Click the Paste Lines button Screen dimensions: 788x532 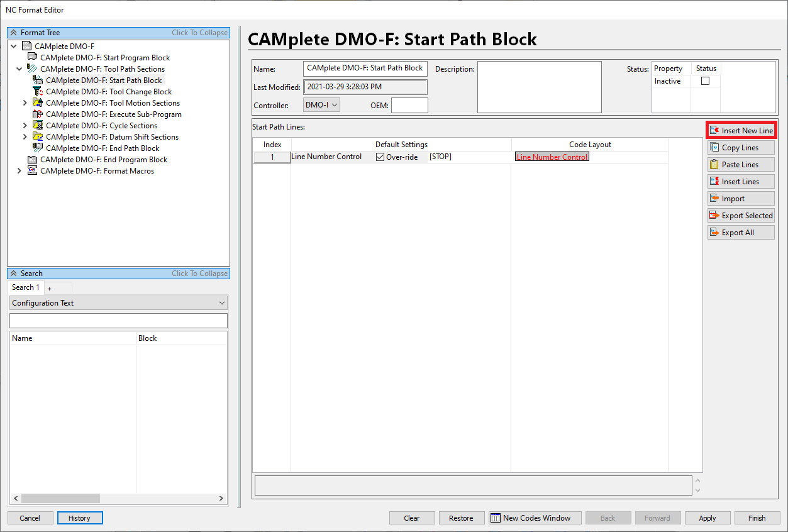741,165
